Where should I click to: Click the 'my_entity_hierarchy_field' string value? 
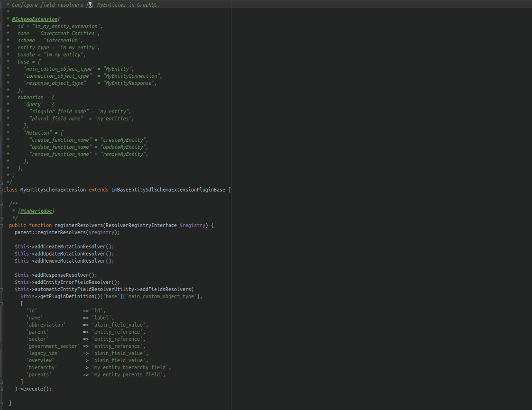(x=131, y=367)
